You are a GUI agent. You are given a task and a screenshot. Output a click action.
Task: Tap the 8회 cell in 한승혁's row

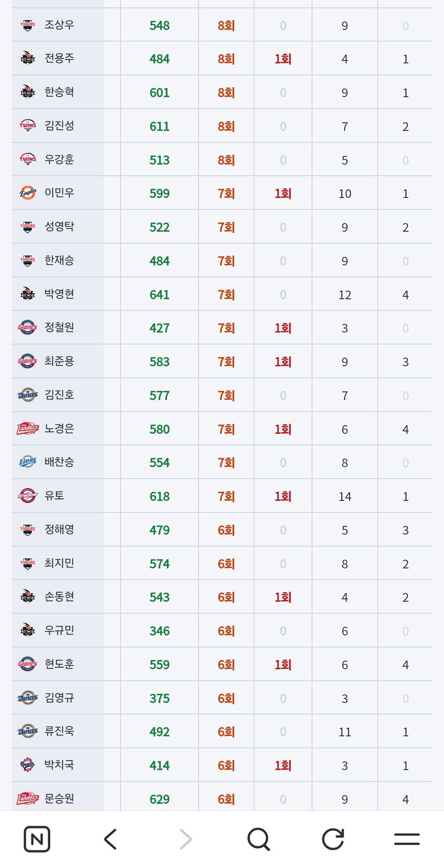(226, 93)
